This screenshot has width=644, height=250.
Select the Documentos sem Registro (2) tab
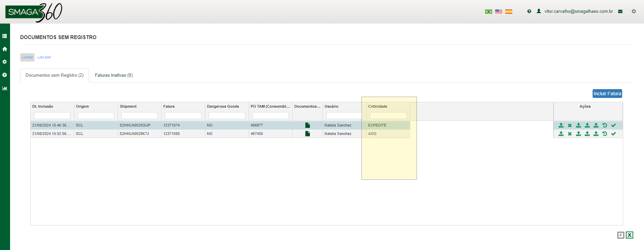[54, 75]
